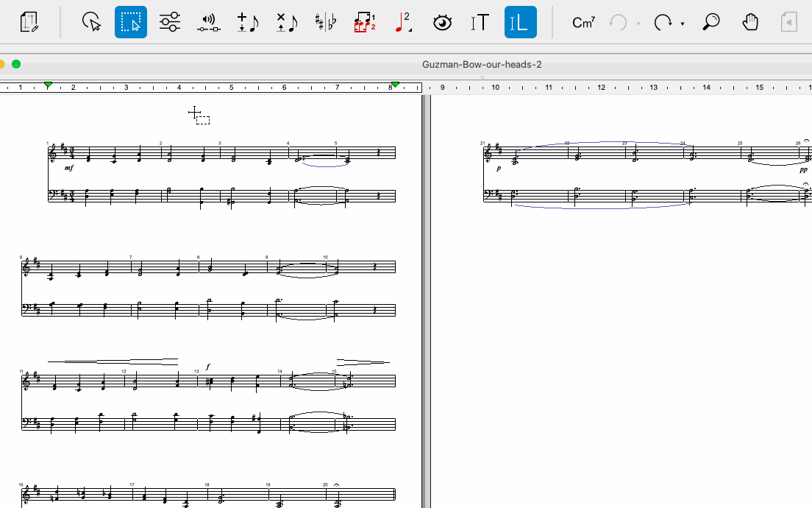The image size is (812, 508).
Task: Toggle the eye visibility icon
Action: click(441, 23)
